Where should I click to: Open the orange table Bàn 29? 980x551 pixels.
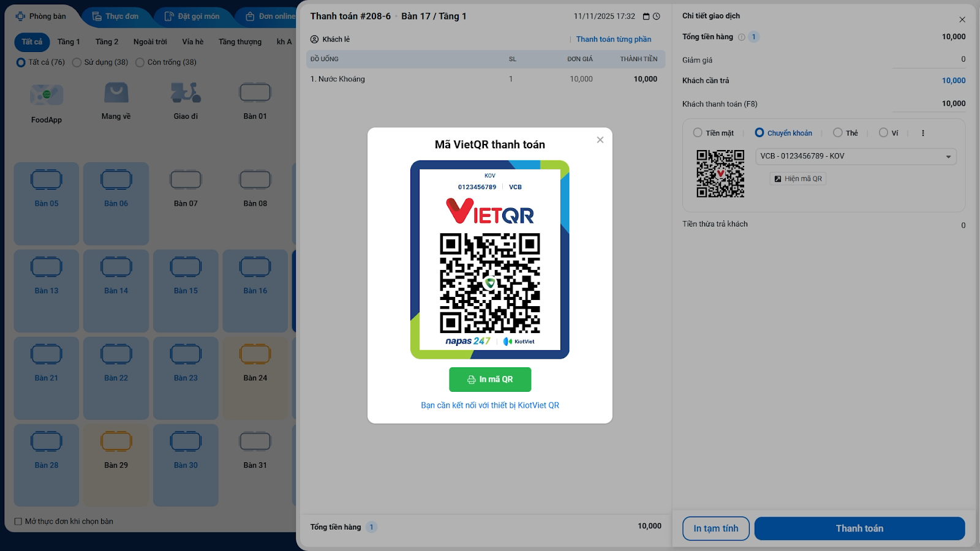pyautogui.click(x=116, y=465)
